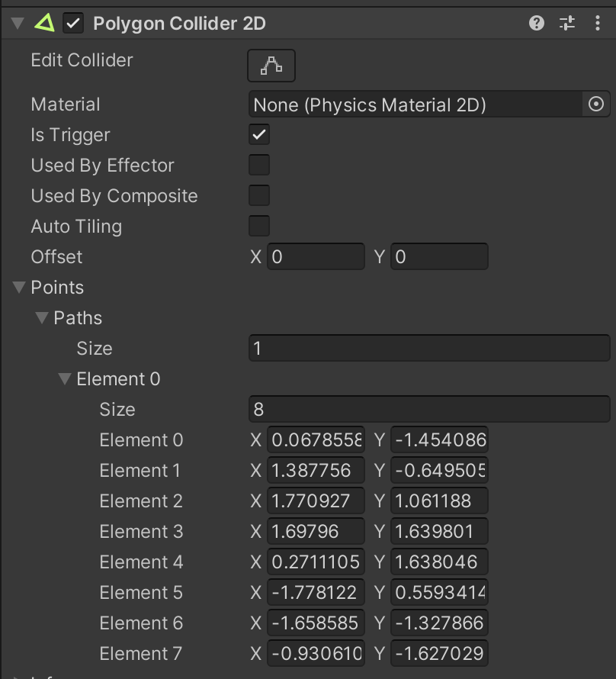Click the Material label

(x=66, y=105)
